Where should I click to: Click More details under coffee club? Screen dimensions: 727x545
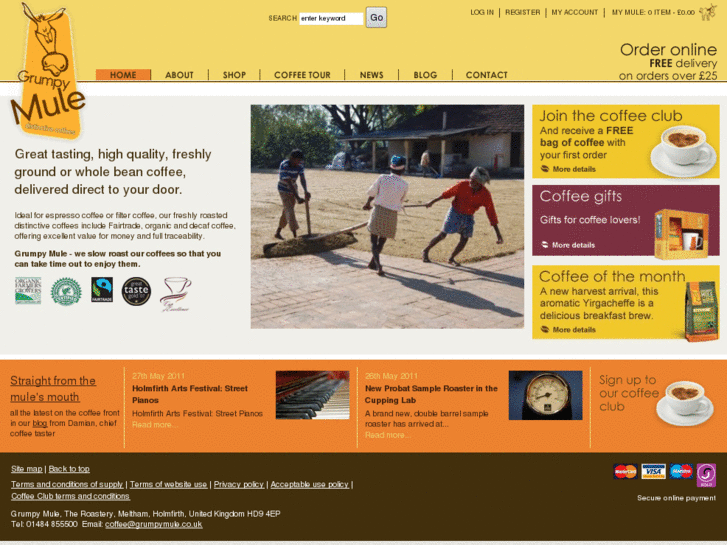(574, 169)
